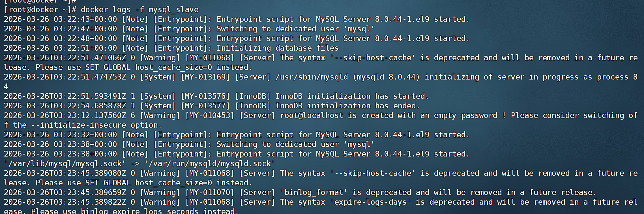This screenshot has height=214, width=644.
Task: Click '/var/lib/mysql/mysql.sock' path text
Action: (65, 164)
